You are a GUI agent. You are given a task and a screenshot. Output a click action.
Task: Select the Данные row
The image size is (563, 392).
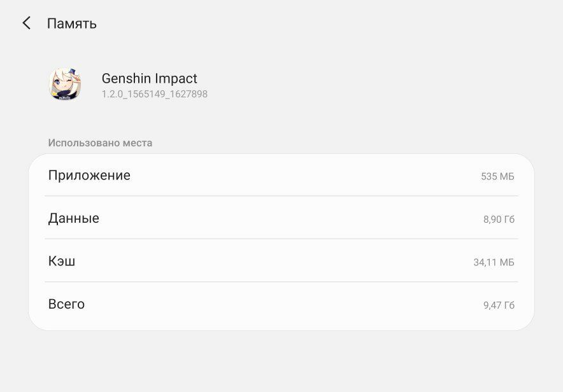point(281,218)
